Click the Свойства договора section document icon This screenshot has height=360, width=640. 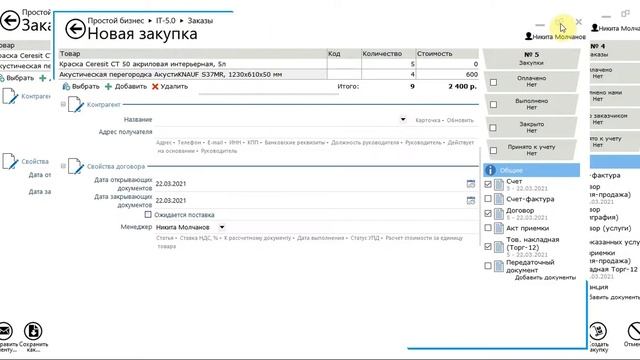pyautogui.click(x=76, y=166)
